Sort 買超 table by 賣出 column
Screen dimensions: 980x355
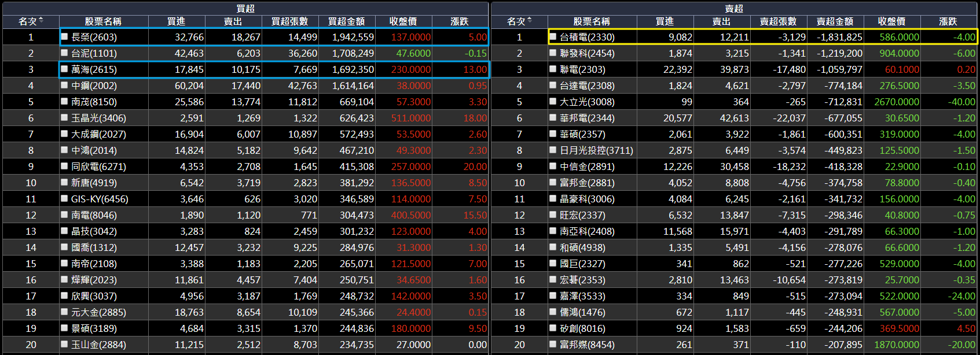coord(233,21)
